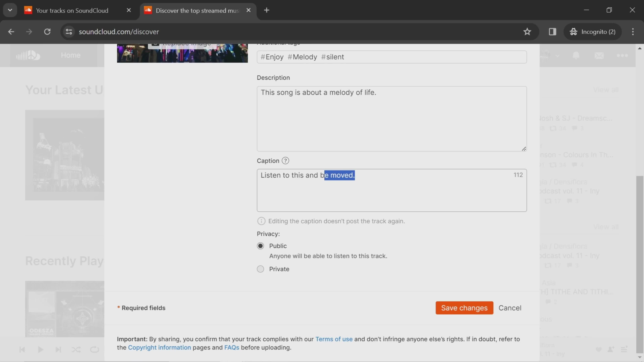Click the SoundCloud home logo icon
The image size is (644, 362).
pos(28,55)
